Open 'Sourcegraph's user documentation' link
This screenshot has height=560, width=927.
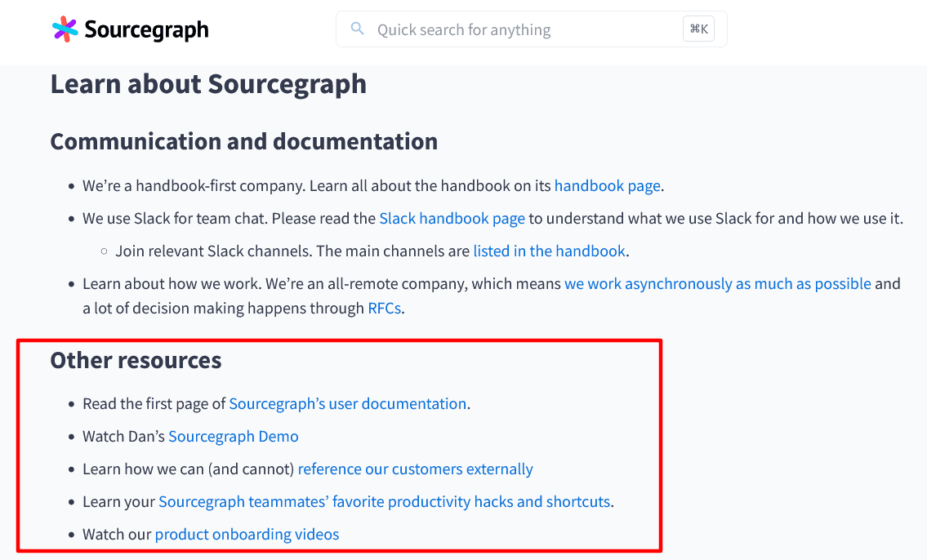[347, 404]
